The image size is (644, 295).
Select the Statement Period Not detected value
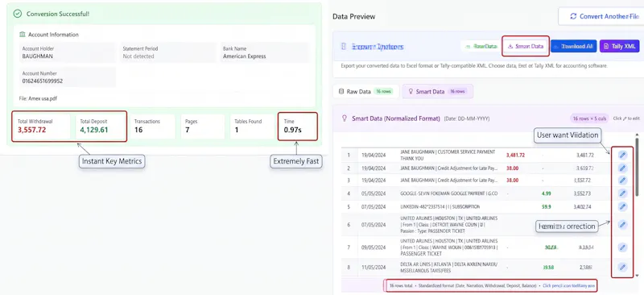(138, 56)
